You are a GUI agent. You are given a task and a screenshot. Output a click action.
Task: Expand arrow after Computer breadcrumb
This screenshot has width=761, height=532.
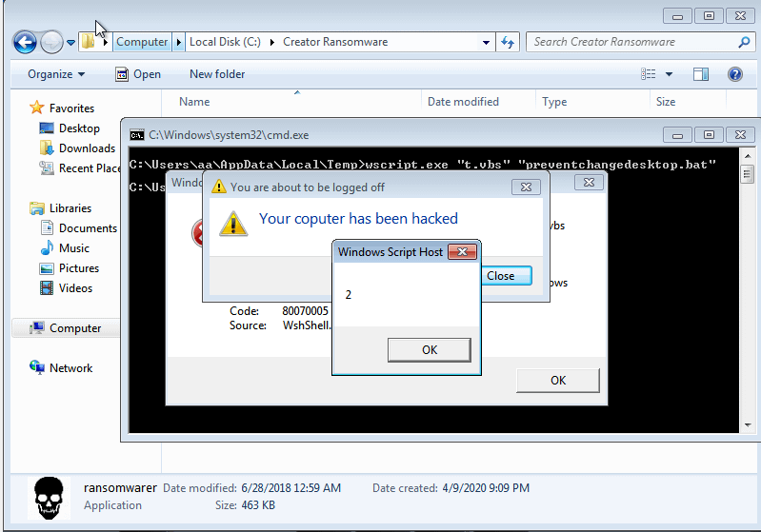179,42
